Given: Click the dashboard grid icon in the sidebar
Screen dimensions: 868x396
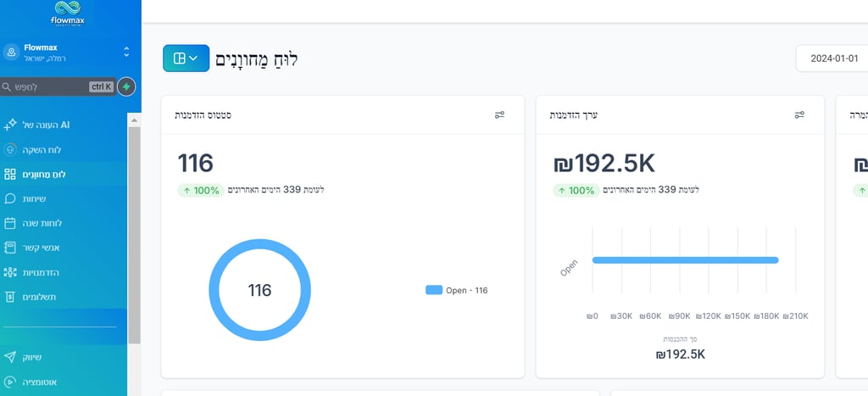Looking at the screenshot, I should pyautogui.click(x=10, y=175).
